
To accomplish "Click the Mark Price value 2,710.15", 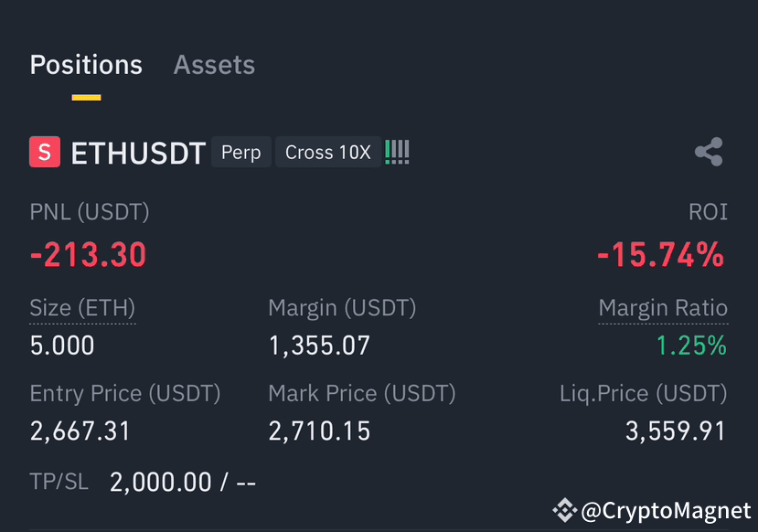I will [x=319, y=431].
